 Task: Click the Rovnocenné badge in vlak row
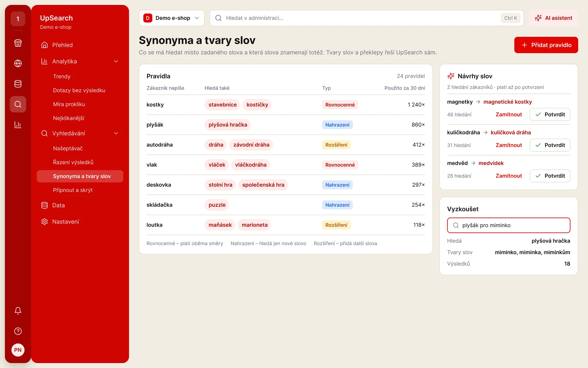[x=340, y=165]
